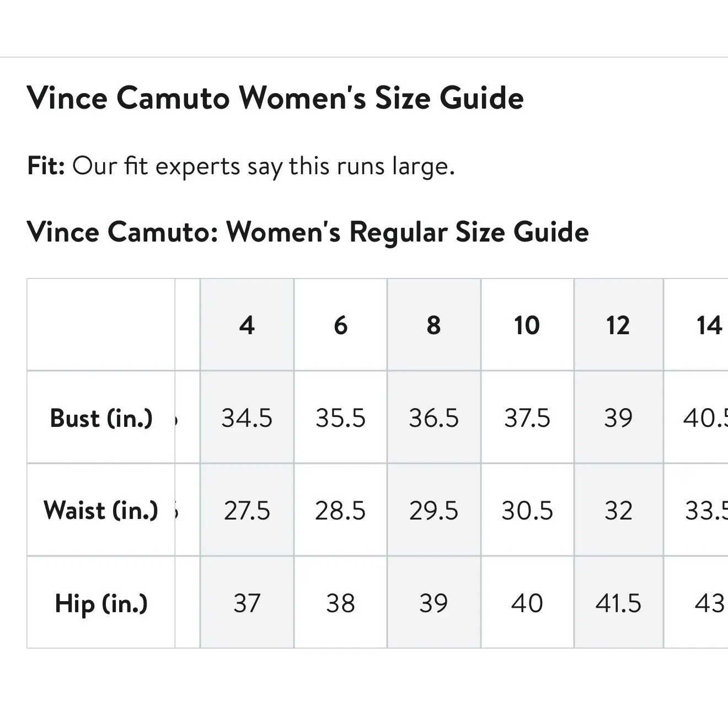
Task: Click the bust value 39 for size 12
Action: point(618,418)
